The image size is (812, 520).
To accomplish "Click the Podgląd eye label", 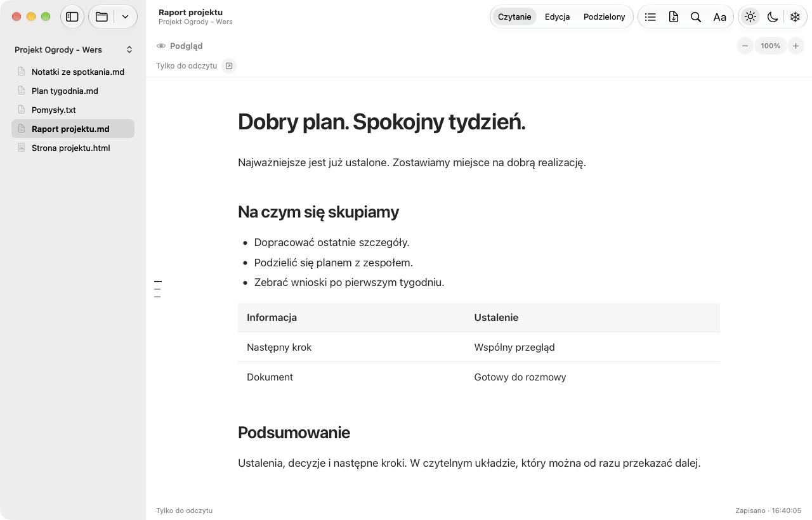I will (x=180, y=46).
